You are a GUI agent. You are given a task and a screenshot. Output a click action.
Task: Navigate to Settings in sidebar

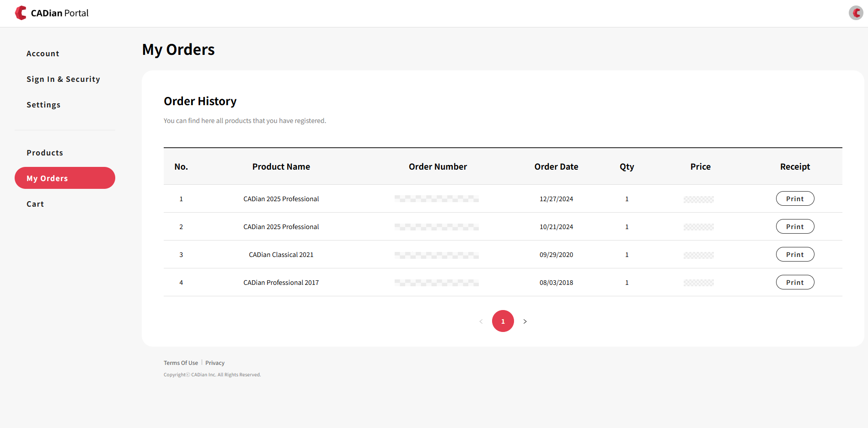click(43, 105)
